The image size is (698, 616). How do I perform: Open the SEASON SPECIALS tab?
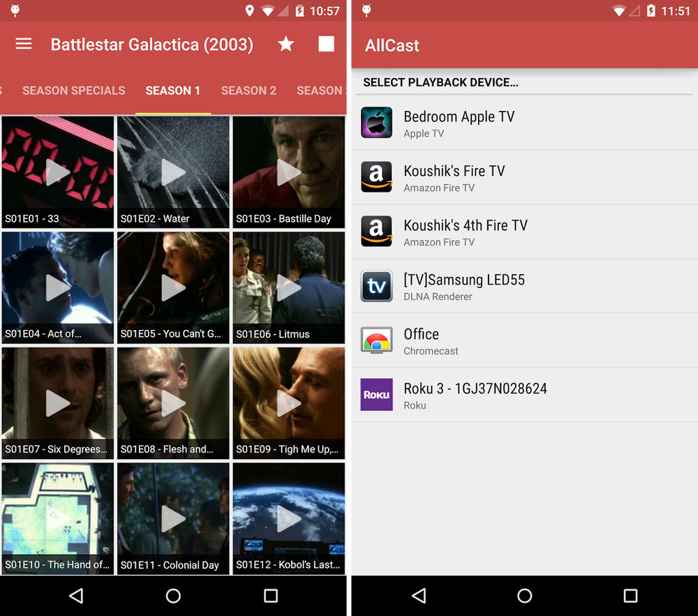click(73, 90)
